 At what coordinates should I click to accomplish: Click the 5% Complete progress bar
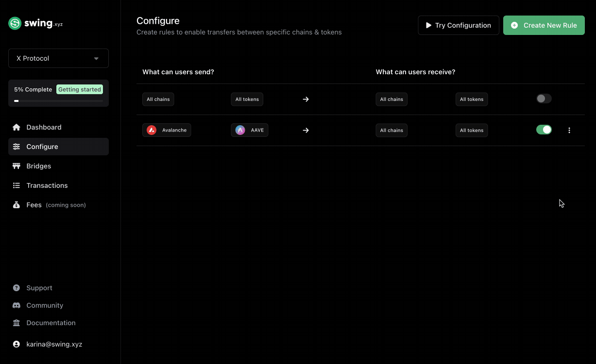[58, 101]
